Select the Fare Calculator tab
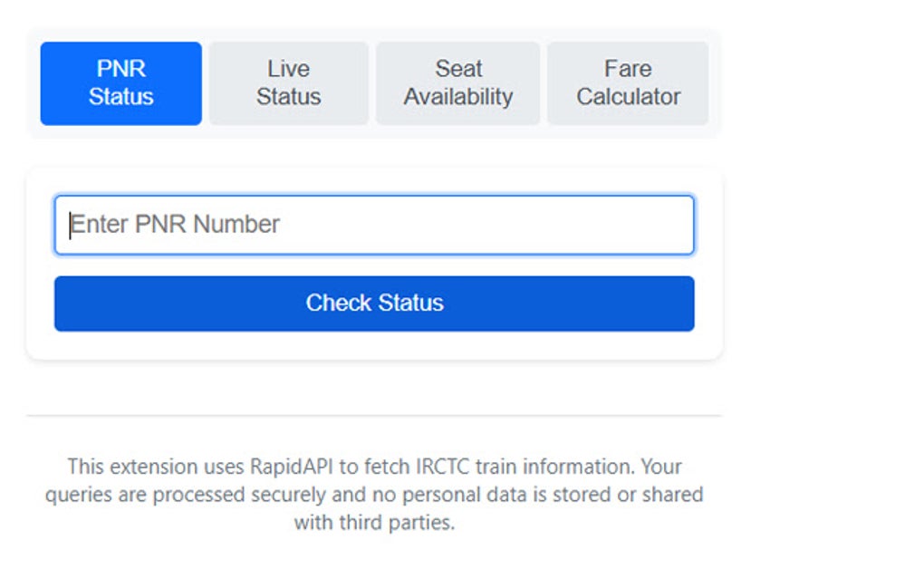Screen dimensions: 924x578 pos(628,82)
